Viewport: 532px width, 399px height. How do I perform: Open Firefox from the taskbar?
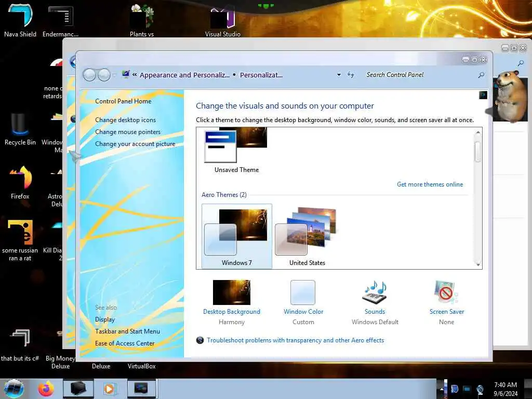46,389
